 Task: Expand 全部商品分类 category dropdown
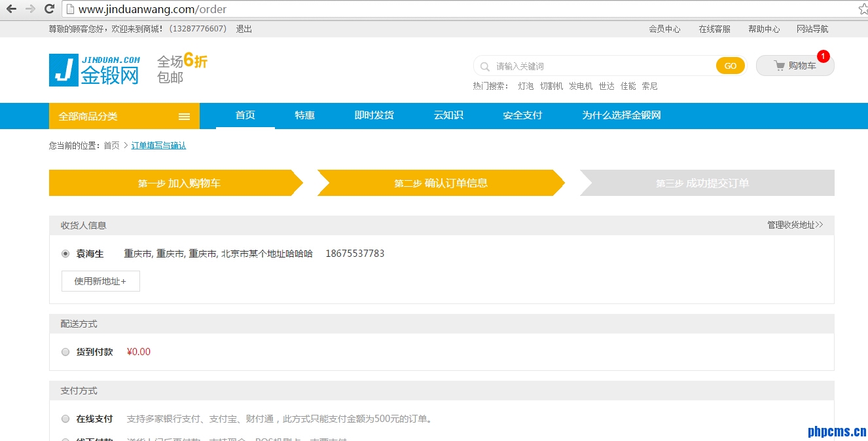click(x=124, y=116)
